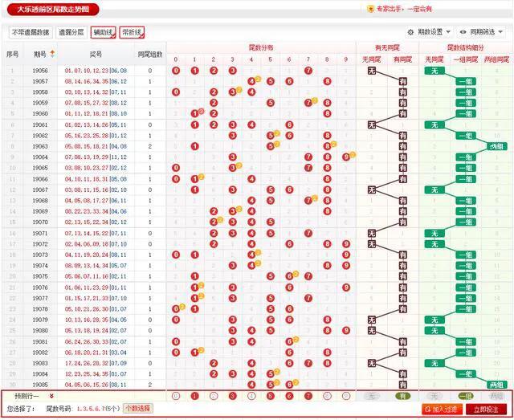Screen dimensions: 514x420
Task: Deselect prediction ball 7 in 预测行一
Action: pos(308,396)
